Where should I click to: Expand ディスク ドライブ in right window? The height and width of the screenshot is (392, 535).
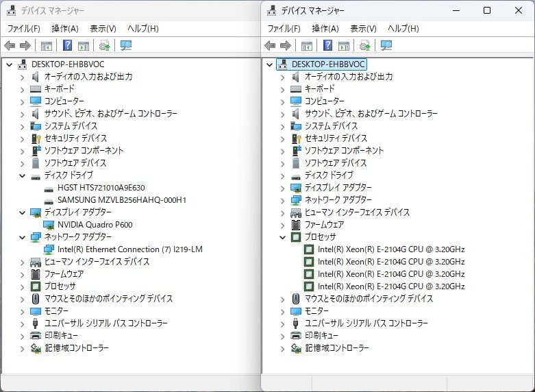coord(283,176)
